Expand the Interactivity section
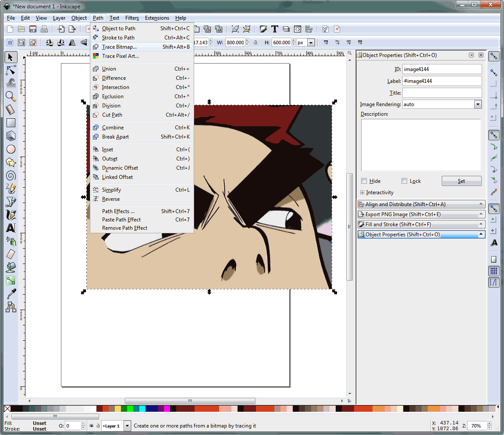The width and height of the screenshot is (504, 435). point(362,192)
